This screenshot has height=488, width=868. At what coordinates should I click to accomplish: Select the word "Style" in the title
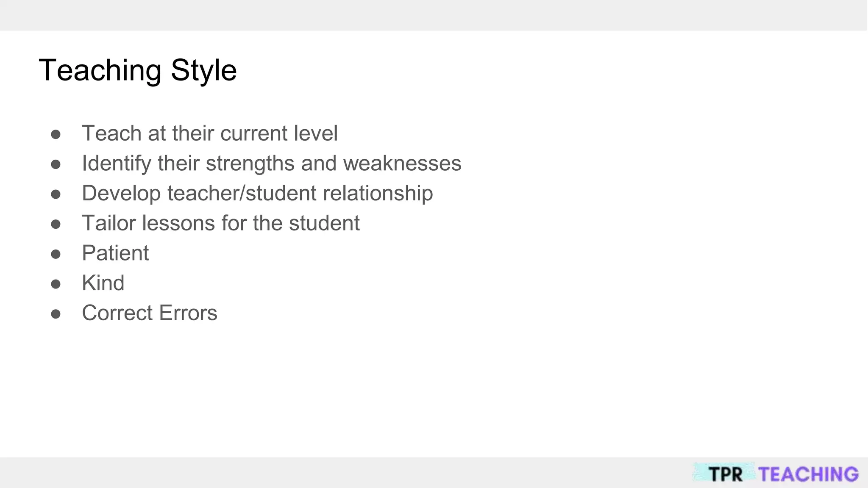click(x=204, y=70)
